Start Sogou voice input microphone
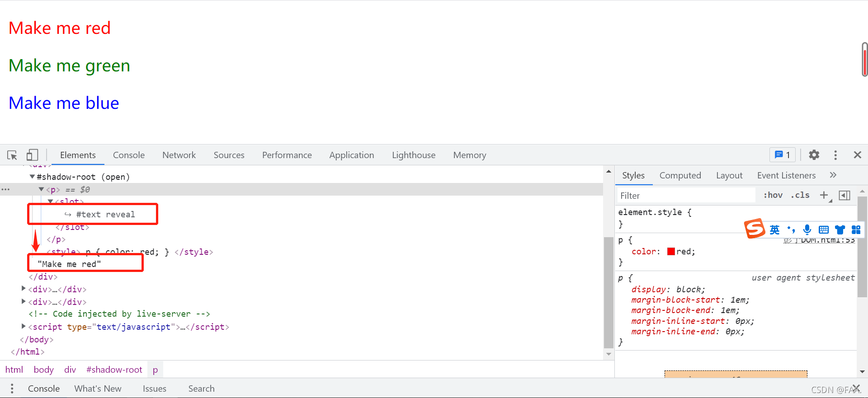The width and height of the screenshot is (868, 398). pos(807,230)
